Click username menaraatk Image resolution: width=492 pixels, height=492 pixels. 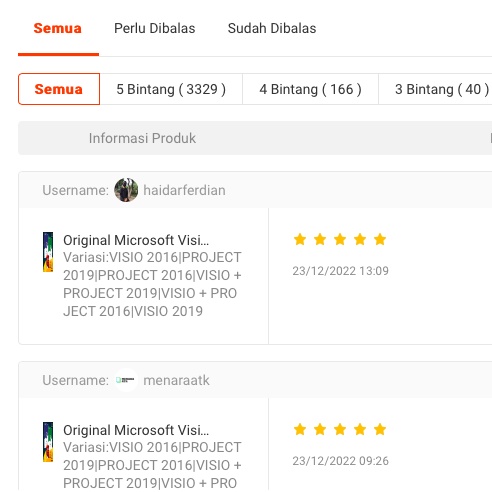(176, 380)
